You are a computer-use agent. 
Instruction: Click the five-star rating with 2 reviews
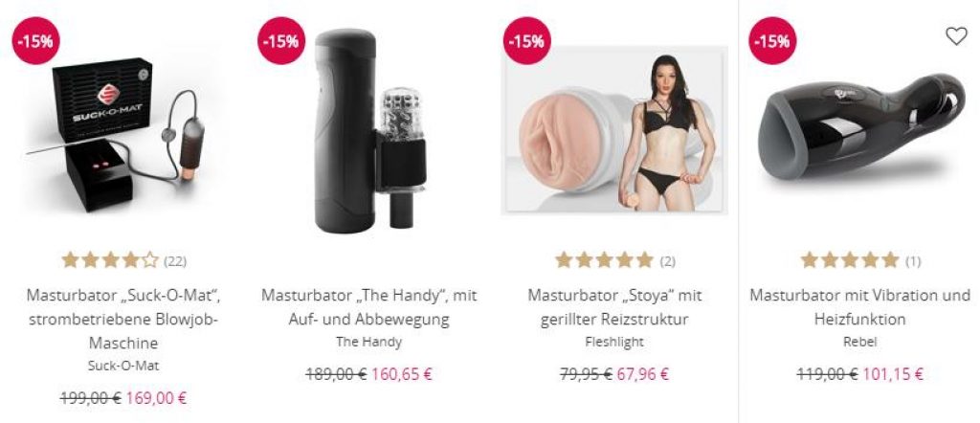(615, 260)
